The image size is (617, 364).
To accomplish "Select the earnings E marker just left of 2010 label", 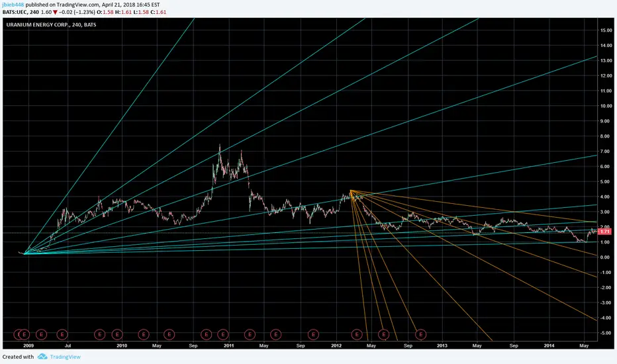I will point(117,334).
